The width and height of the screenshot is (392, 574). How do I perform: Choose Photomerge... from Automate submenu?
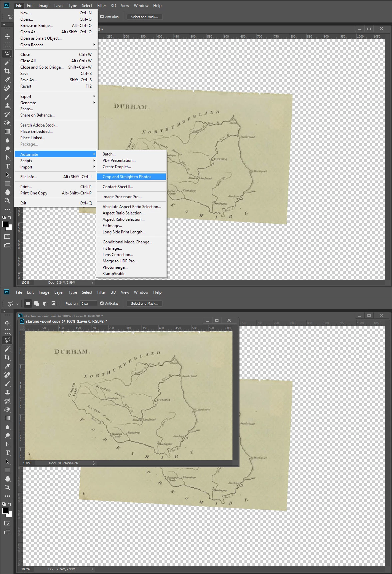[131, 267]
